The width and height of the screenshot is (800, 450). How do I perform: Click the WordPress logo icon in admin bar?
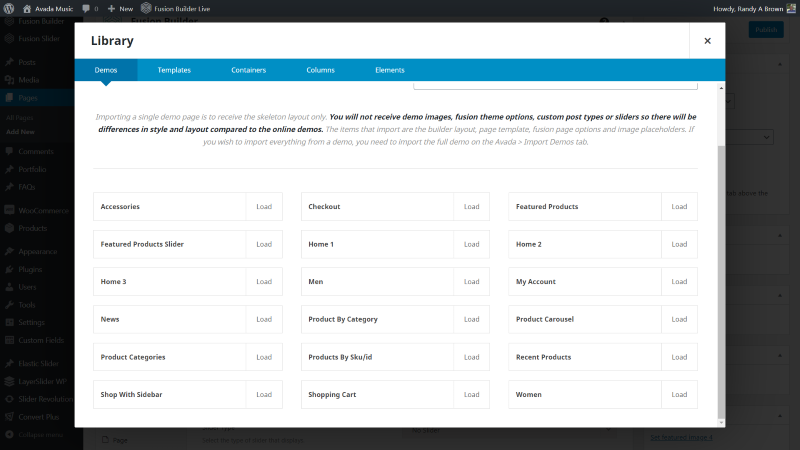pos(9,9)
